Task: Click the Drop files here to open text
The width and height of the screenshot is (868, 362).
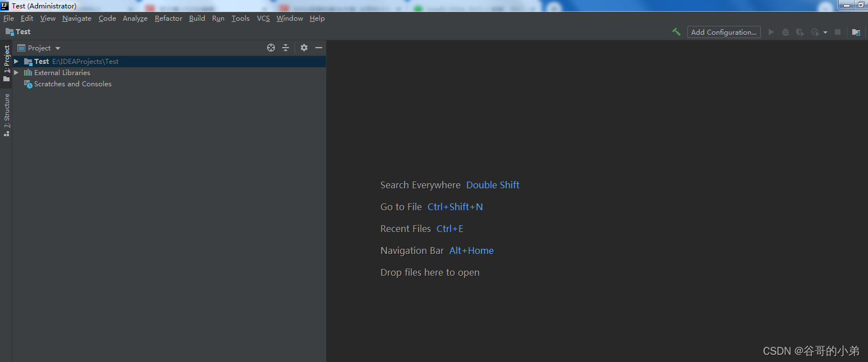Action: [430, 272]
